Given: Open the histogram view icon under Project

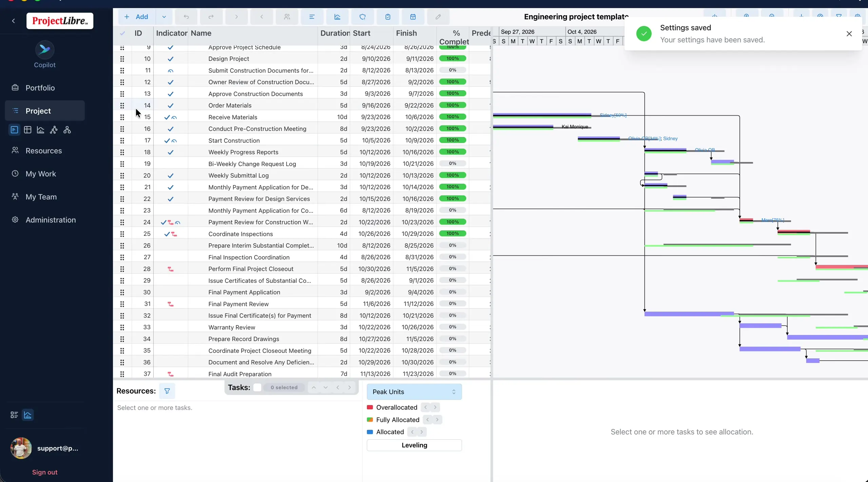Looking at the screenshot, I should (x=41, y=130).
